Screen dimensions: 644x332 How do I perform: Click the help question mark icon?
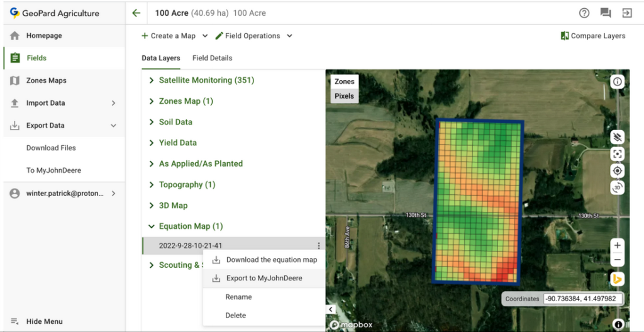pyautogui.click(x=584, y=13)
